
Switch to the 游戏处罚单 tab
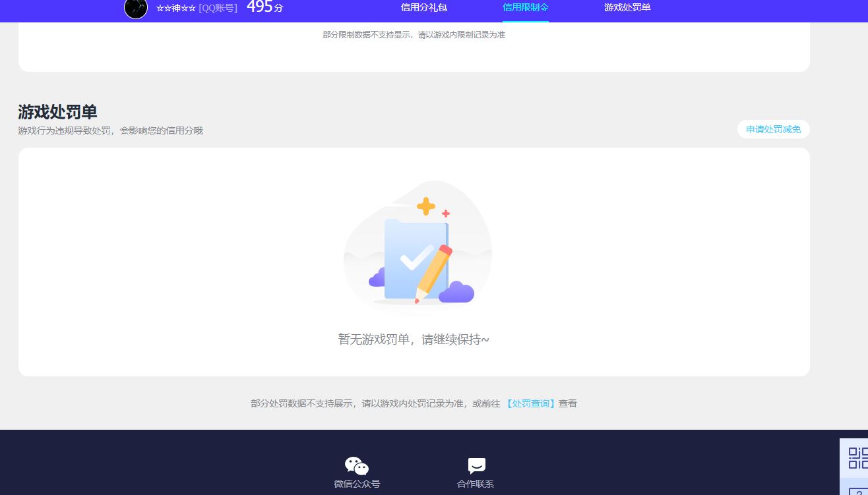[627, 8]
